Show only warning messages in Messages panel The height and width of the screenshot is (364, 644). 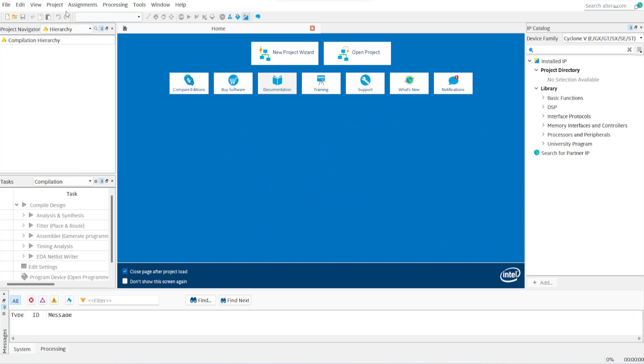coord(54,300)
